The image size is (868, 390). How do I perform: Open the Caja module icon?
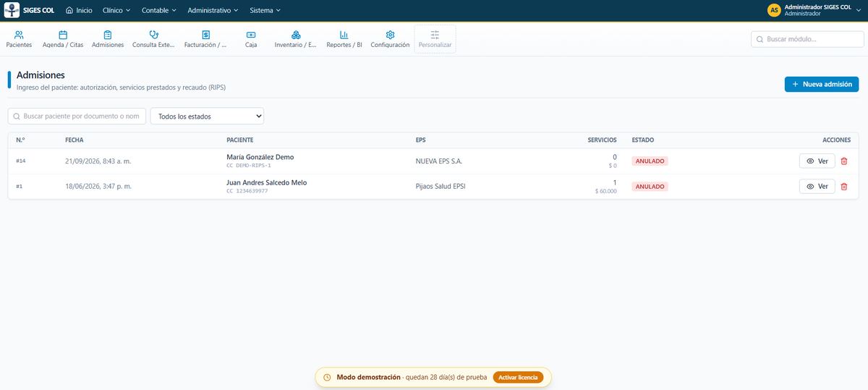pyautogui.click(x=251, y=35)
